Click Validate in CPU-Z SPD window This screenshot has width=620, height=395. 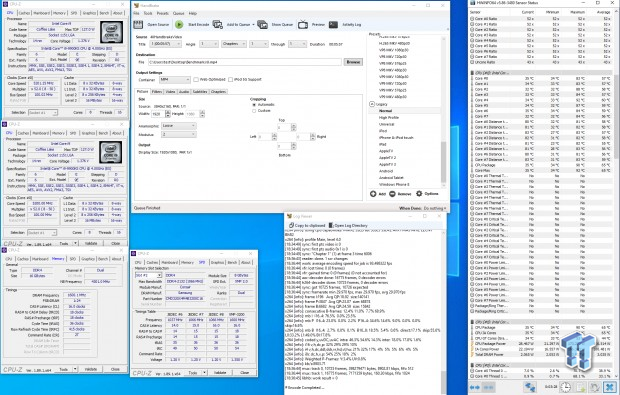[x=220, y=373]
